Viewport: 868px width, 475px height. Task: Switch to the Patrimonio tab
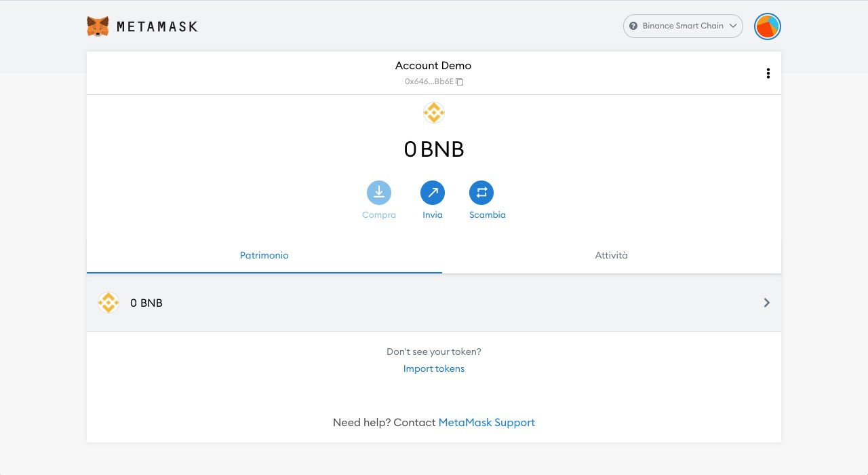pos(264,256)
